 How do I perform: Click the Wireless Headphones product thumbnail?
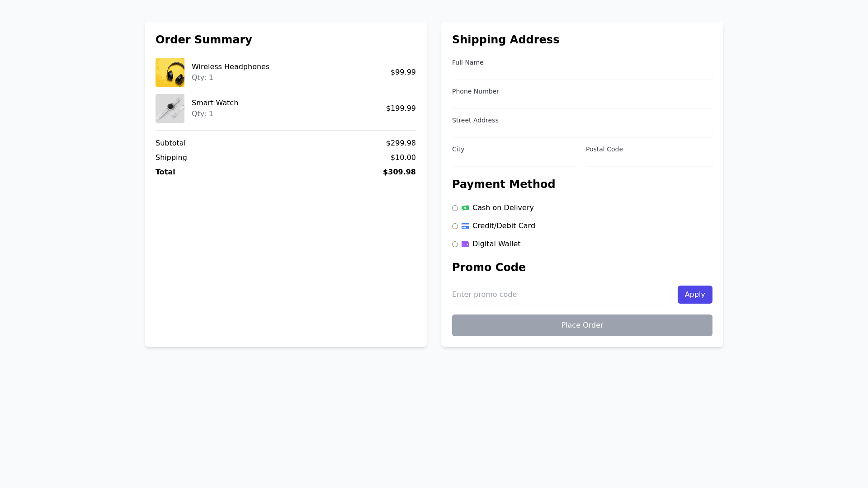click(x=170, y=72)
